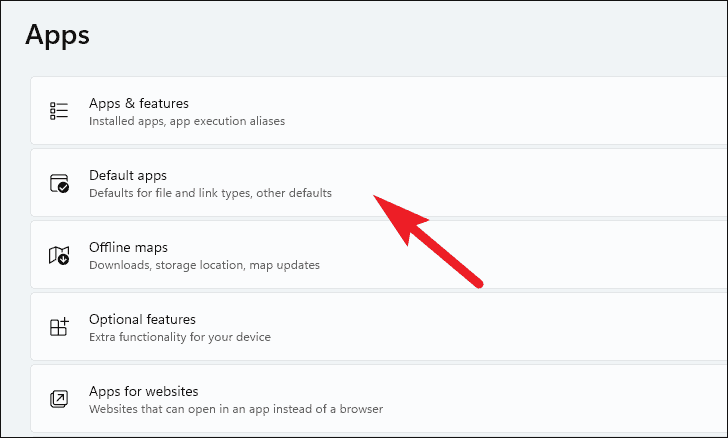
Task: Click the Apps & features list icon
Action: [59, 111]
